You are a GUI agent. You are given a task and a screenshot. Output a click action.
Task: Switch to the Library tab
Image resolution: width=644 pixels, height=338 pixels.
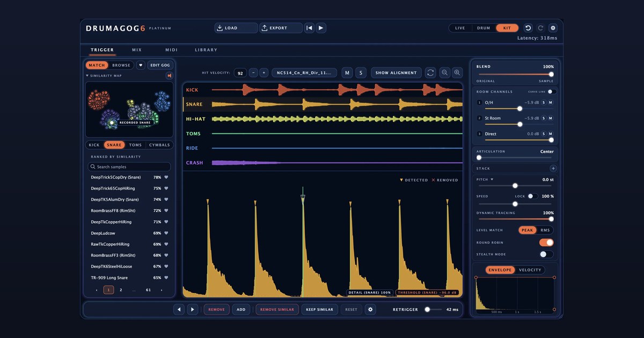(x=206, y=50)
